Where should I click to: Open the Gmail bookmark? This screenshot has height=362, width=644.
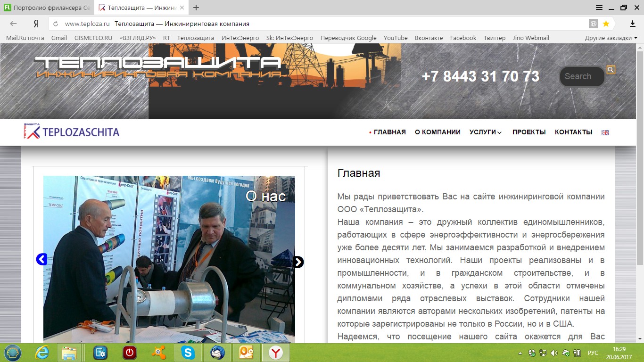[x=59, y=38]
